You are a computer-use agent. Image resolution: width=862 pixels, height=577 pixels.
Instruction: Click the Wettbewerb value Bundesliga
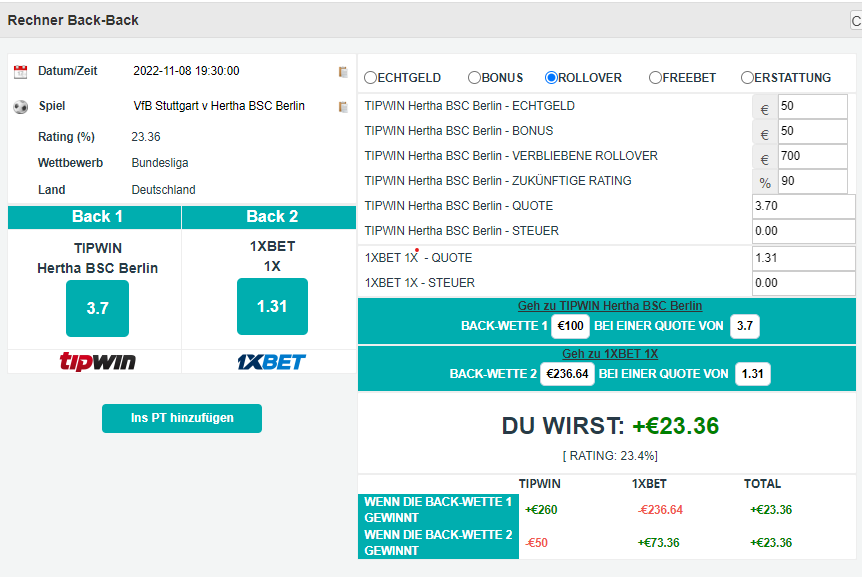pyautogui.click(x=160, y=163)
